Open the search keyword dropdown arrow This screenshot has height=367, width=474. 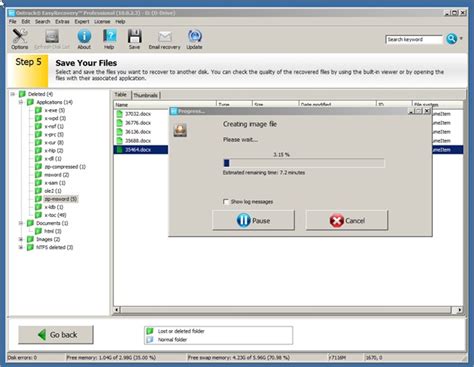(461, 39)
